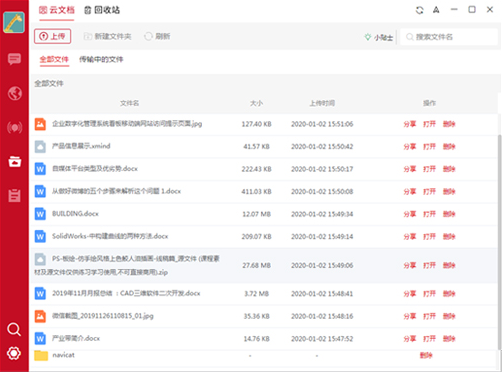Click 删除 for BUILDING.docx
Viewport: 502px width, 372px height.
coord(449,214)
